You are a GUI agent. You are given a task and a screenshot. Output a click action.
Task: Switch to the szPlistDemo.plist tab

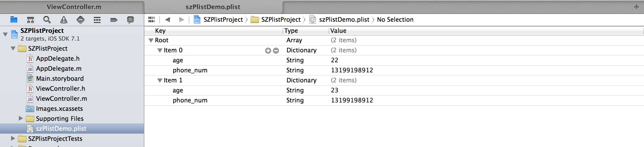pyautogui.click(x=213, y=7)
